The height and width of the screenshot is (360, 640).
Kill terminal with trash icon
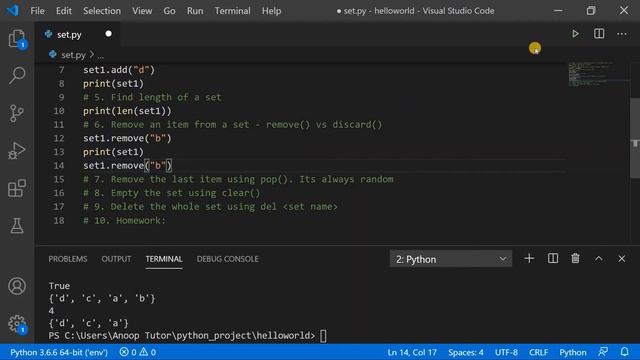tap(575, 258)
